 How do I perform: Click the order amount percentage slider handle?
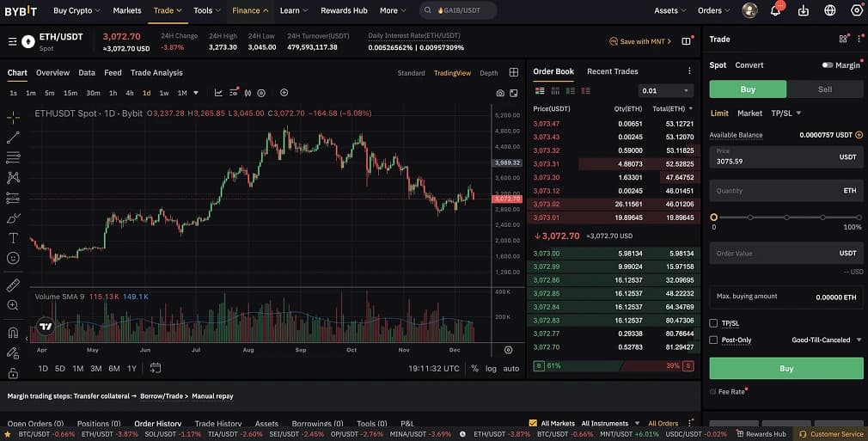(713, 217)
